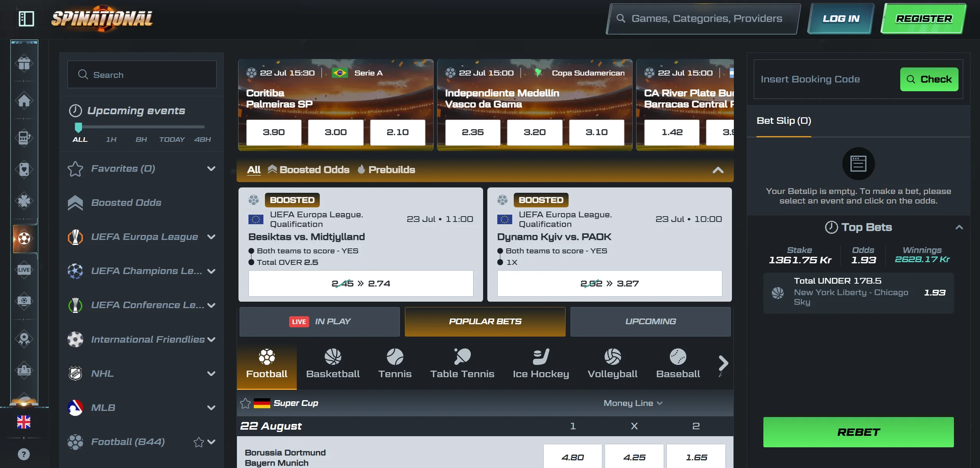The width and height of the screenshot is (980, 468).
Task: Set upcoming events slider to 1H
Action: point(111,140)
